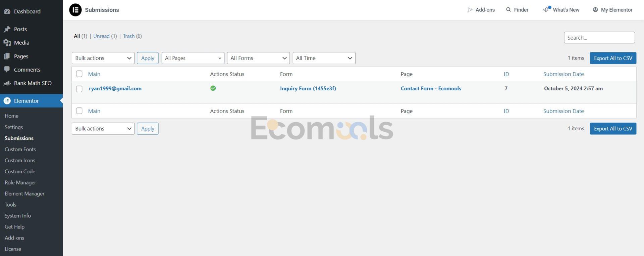The width and height of the screenshot is (644, 256).
Task: Click bottom Export All to CSV button
Action: point(613,129)
